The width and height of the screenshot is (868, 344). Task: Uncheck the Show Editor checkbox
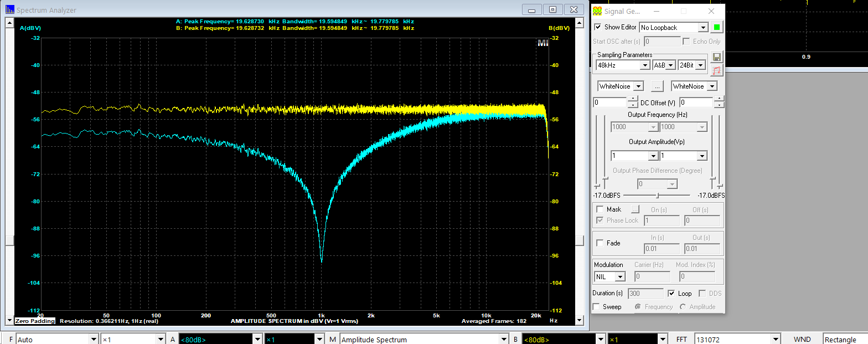coord(598,27)
